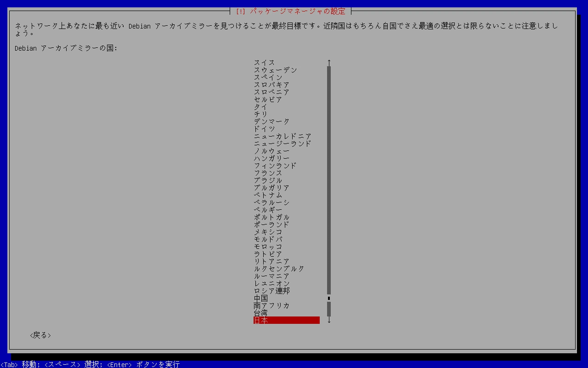Image resolution: width=588 pixels, height=368 pixels.
Task: Click the scrollbar position marker near 中国
Action: click(x=329, y=298)
